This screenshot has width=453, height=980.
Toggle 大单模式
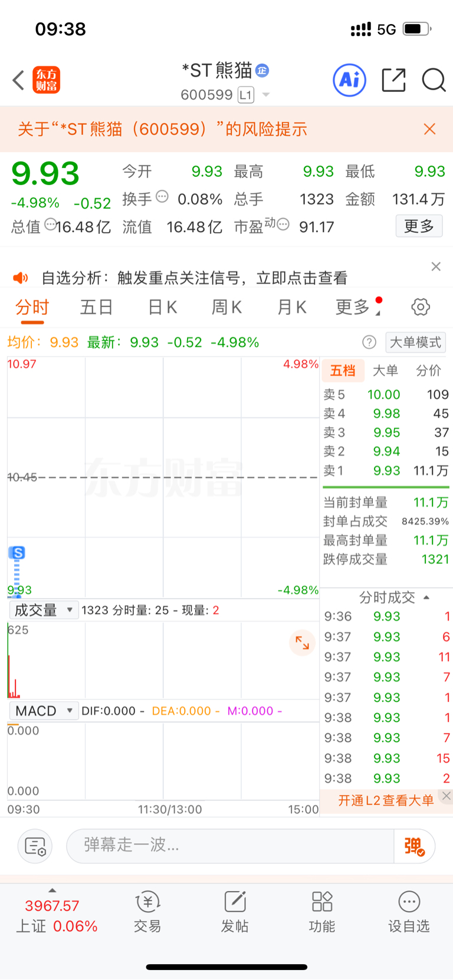click(415, 342)
